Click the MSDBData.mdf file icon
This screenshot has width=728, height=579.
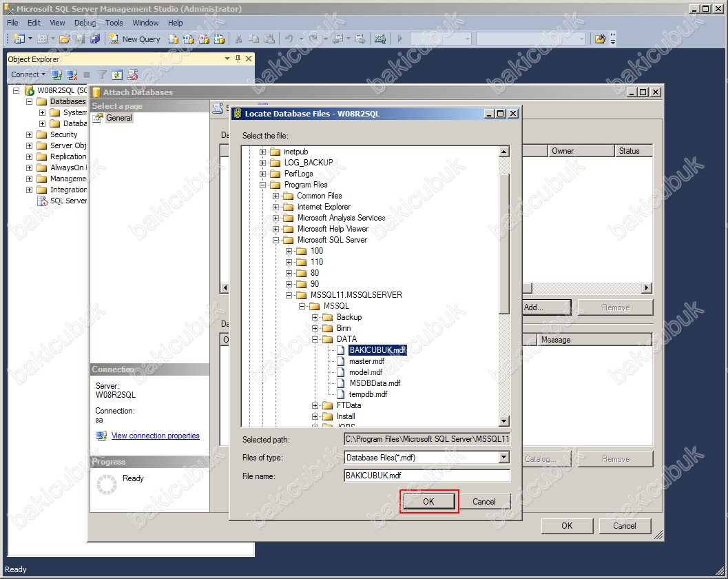(341, 383)
